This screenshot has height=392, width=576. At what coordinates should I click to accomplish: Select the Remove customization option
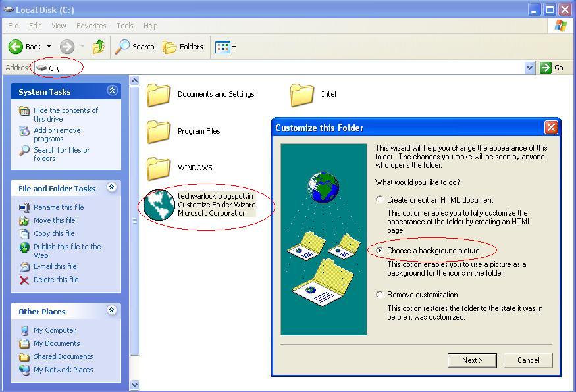tap(379, 295)
